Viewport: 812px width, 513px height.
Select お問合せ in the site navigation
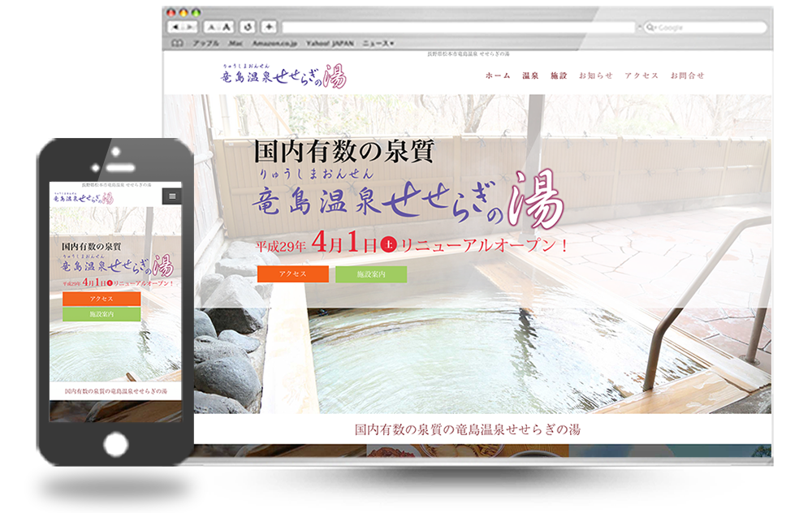point(687,75)
